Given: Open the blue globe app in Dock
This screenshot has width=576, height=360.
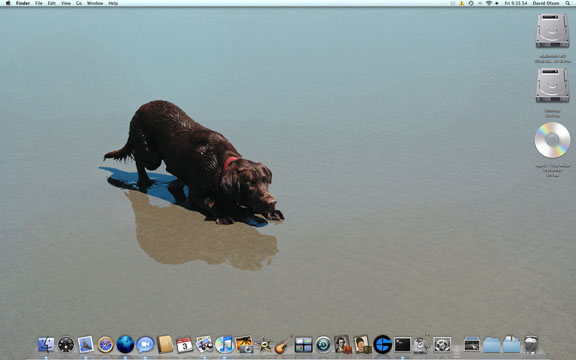Looking at the screenshot, I should click(x=125, y=345).
